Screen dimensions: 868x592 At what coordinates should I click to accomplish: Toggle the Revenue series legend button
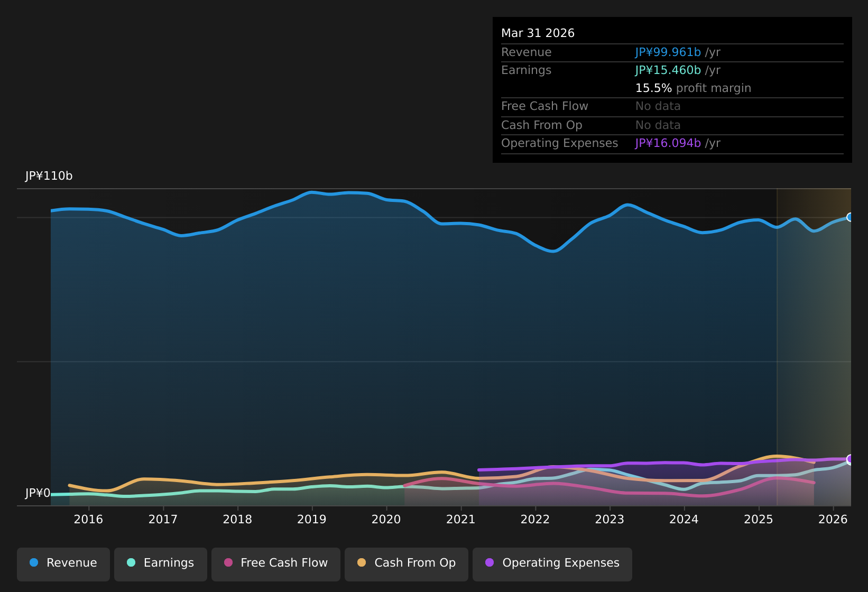tap(63, 565)
